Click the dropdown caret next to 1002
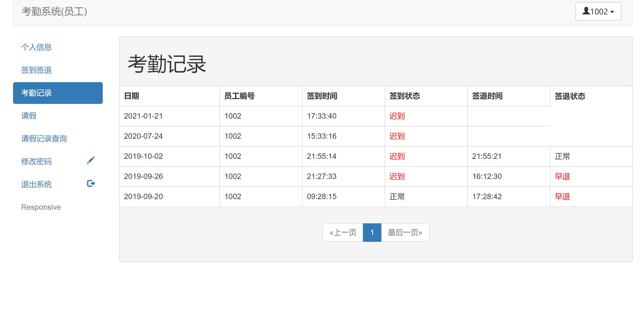 click(612, 12)
